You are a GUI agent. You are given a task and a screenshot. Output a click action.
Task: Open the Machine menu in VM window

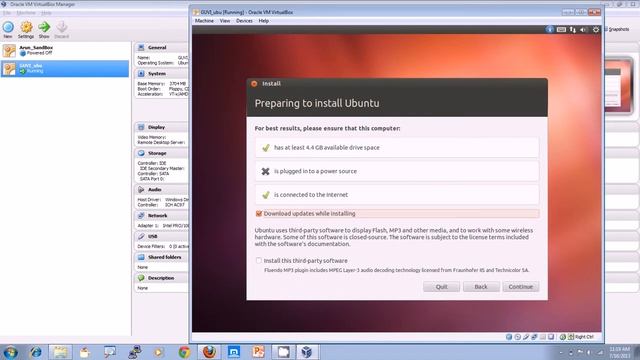point(204,21)
